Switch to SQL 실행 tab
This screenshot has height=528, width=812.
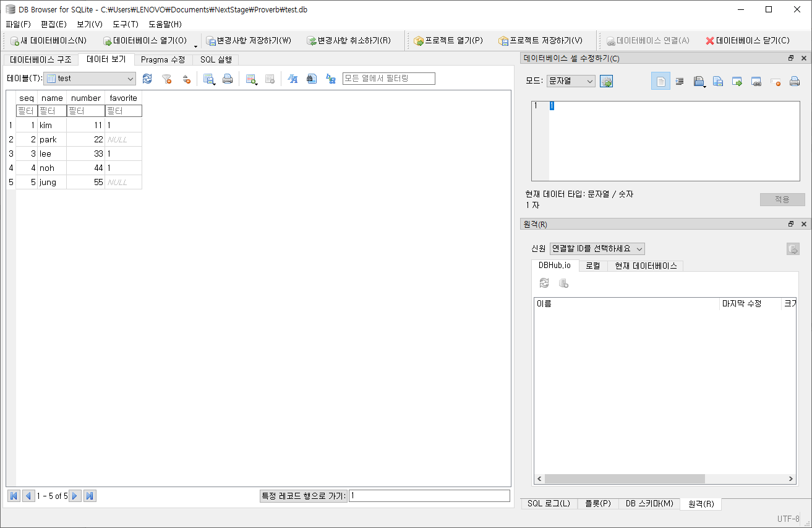(216, 60)
